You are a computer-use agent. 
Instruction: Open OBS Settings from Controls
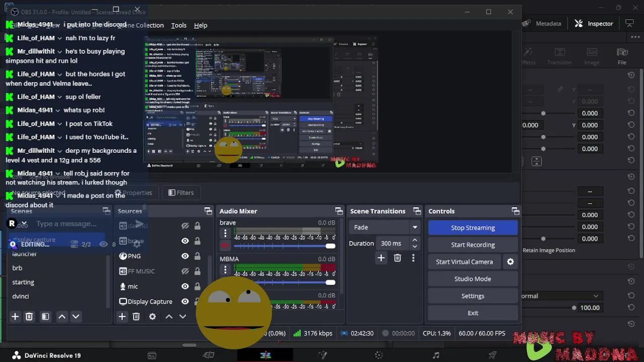[473, 296]
